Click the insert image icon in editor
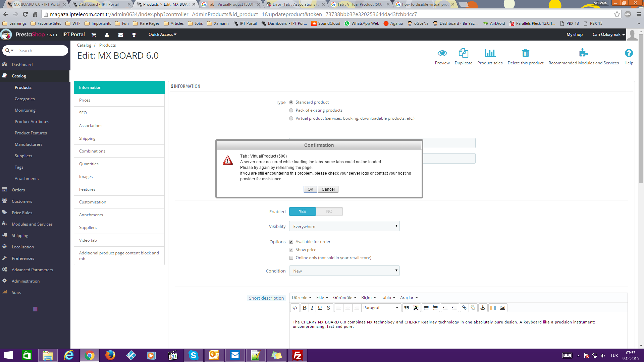Screen dimensions: 644x362 pos(502,308)
